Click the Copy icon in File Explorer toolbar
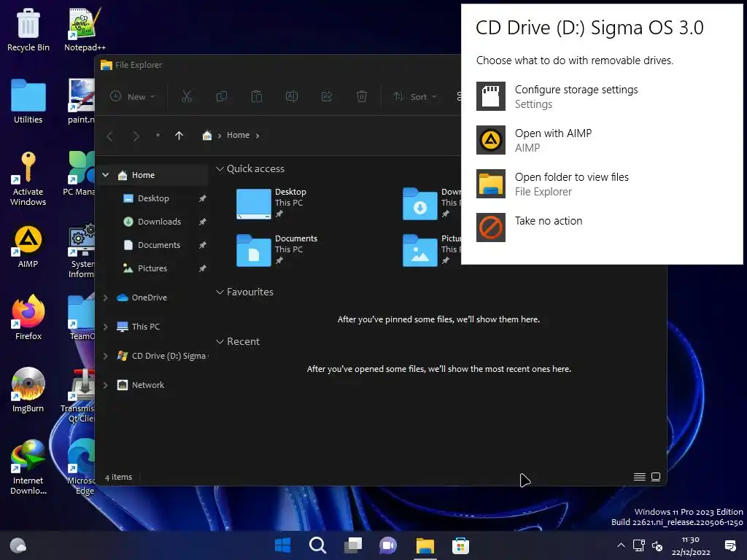Viewport: 747px width, 560px height. point(222,97)
